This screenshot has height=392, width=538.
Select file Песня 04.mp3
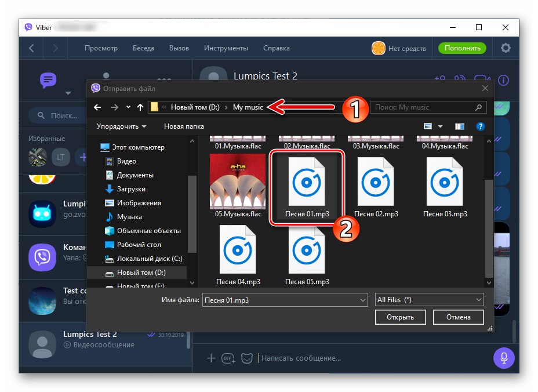point(238,255)
